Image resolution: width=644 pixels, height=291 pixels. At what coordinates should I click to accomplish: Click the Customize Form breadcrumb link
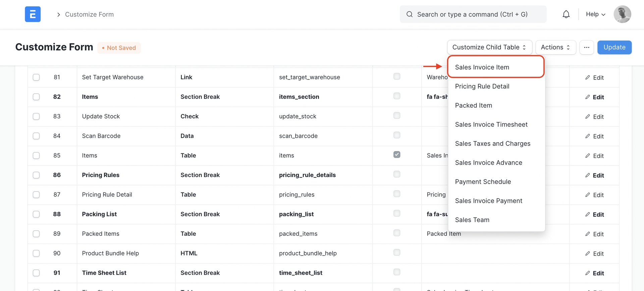click(89, 14)
